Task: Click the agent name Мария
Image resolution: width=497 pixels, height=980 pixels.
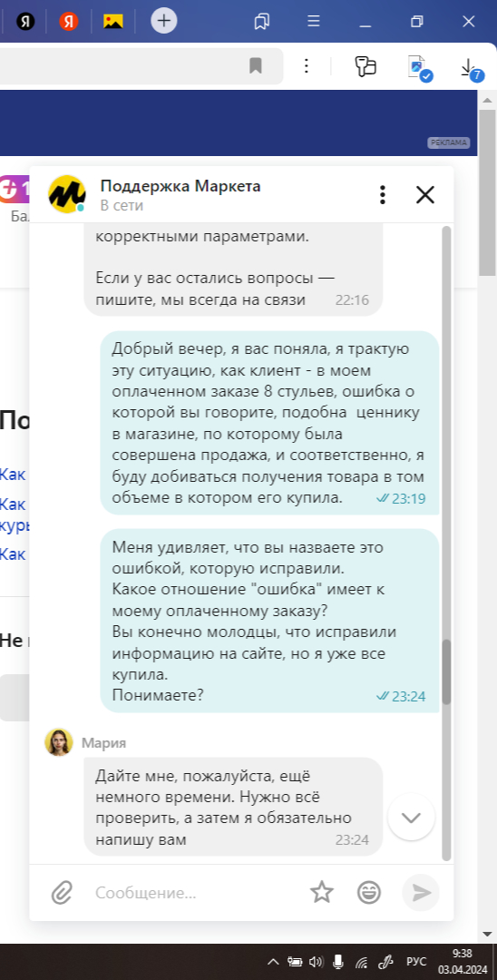Action: [x=103, y=743]
